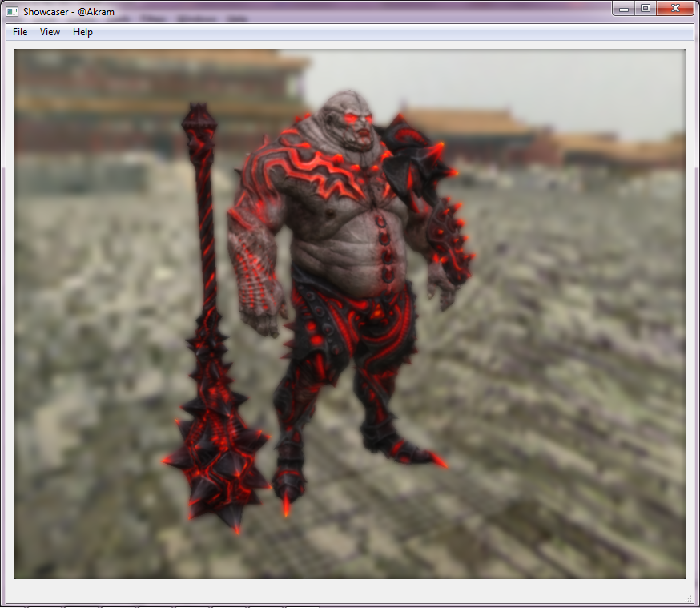
Task: Open the File menu
Action: click(20, 32)
